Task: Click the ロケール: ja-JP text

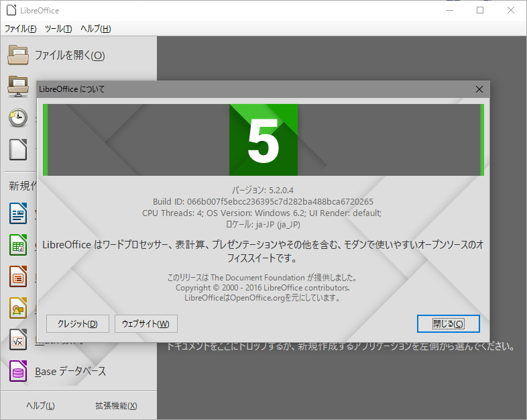Action: pyautogui.click(x=263, y=224)
